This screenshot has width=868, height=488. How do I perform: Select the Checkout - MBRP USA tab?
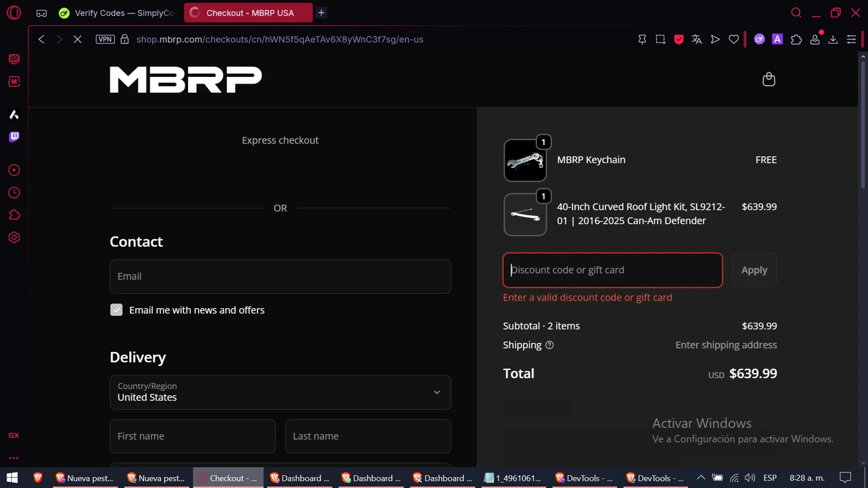[x=248, y=13]
